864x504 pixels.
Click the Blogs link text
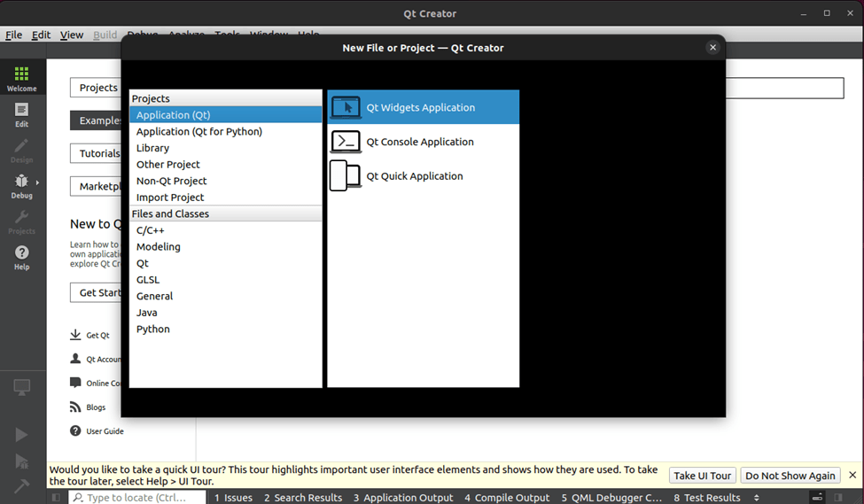click(x=96, y=407)
